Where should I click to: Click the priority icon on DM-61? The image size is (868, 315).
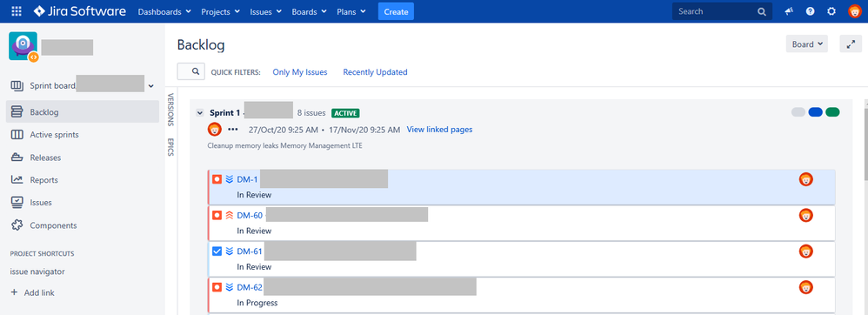(x=230, y=251)
